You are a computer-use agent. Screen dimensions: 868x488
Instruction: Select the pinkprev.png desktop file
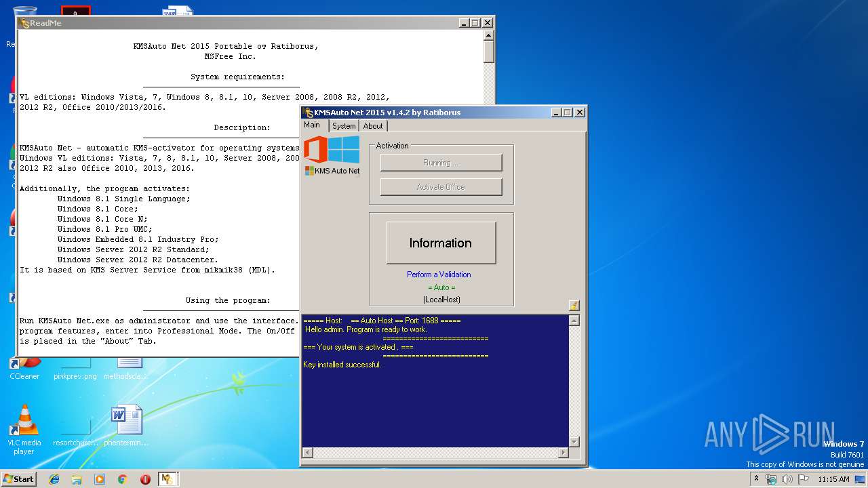[x=75, y=369]
